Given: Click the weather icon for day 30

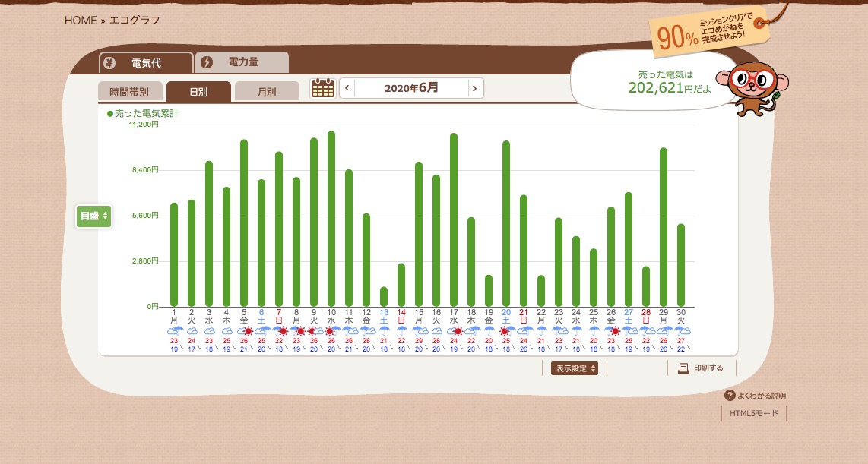Looking at the screenshot, I should click(681, 330).
